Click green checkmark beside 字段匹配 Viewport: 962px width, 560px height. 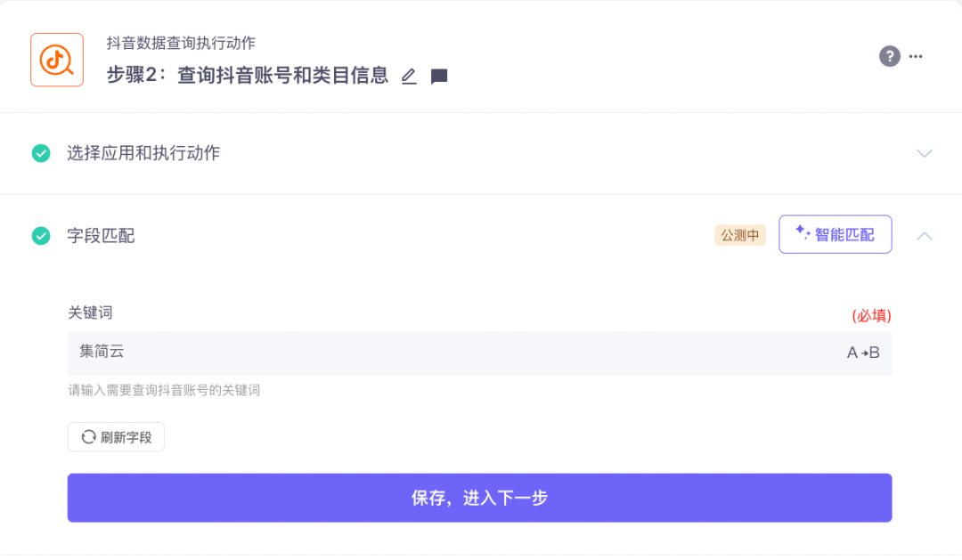point(41,236)
